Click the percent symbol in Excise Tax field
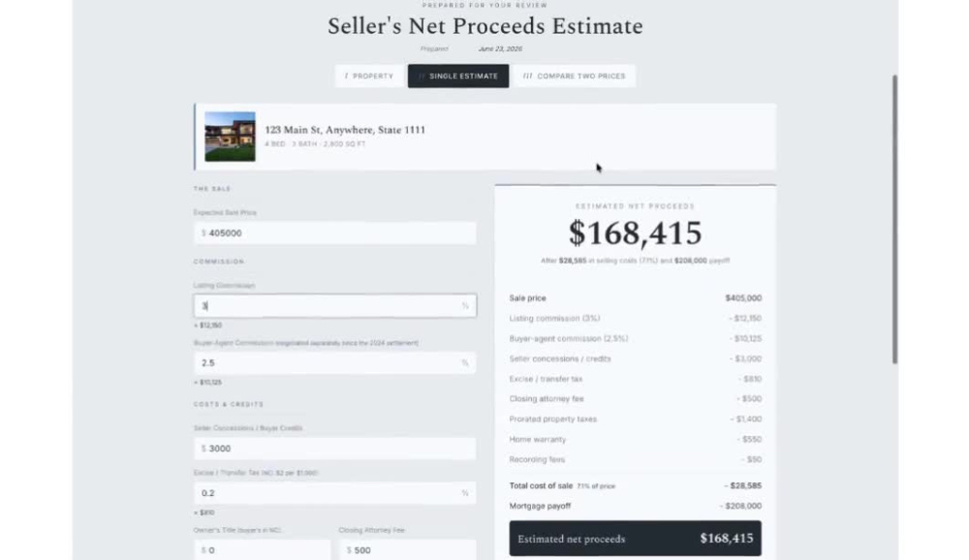This screenshot has width=969, height=560. coord(465,493)
